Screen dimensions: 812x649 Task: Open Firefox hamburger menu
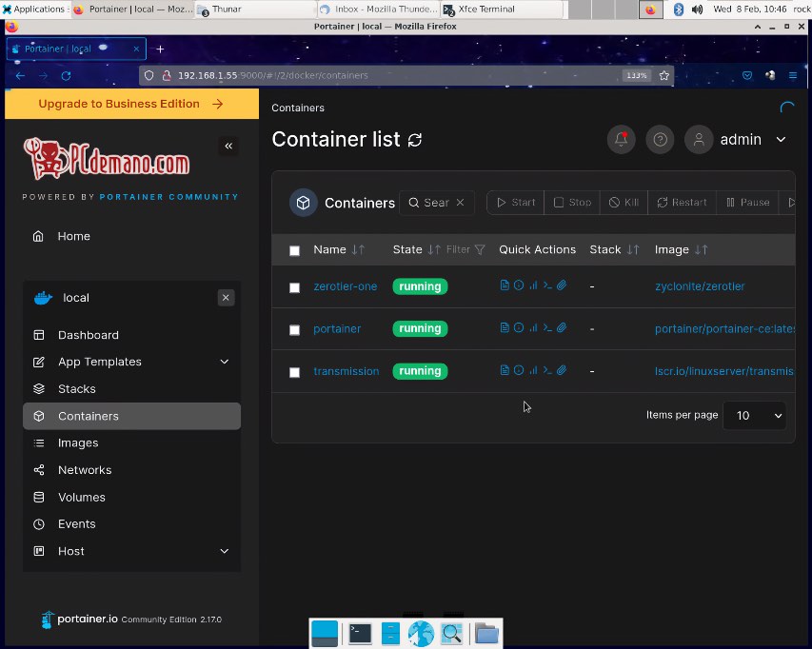click(792, 75)
